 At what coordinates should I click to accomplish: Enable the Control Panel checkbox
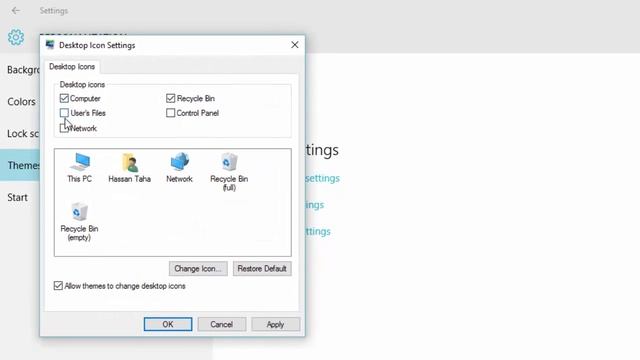pos(171,113)
